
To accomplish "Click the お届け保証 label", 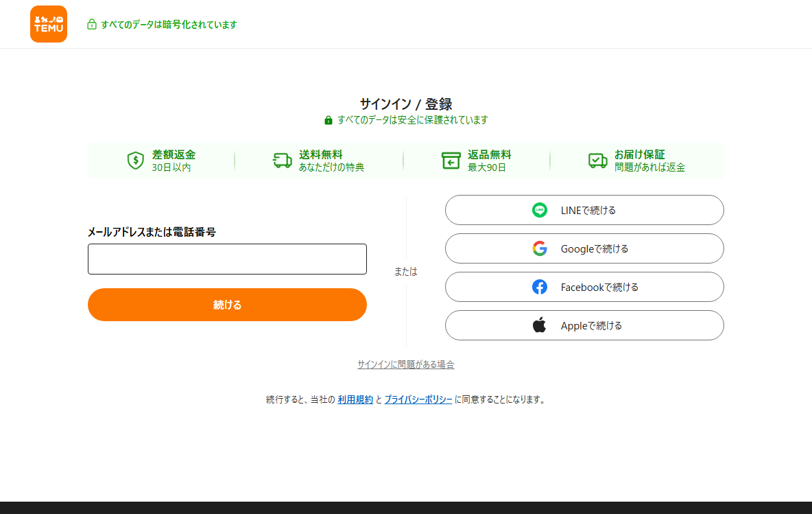I will pos(640,154).
